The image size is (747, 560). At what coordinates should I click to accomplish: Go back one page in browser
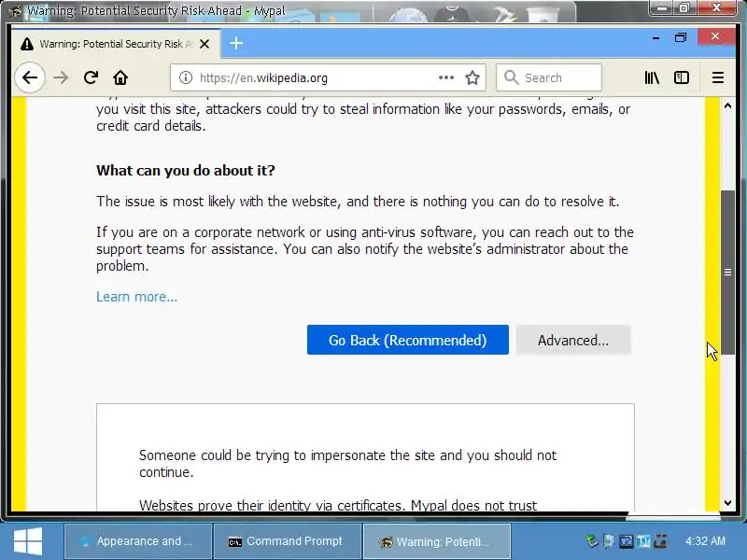[x=30, y=77]
